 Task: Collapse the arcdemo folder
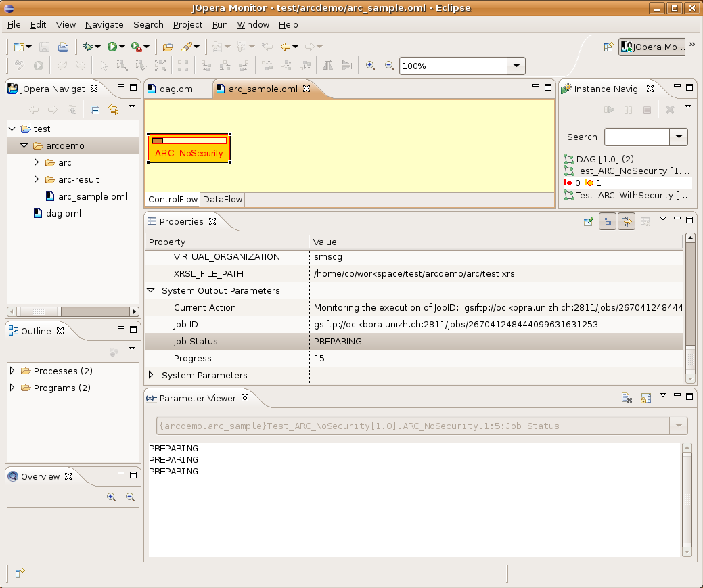[24, 145]
